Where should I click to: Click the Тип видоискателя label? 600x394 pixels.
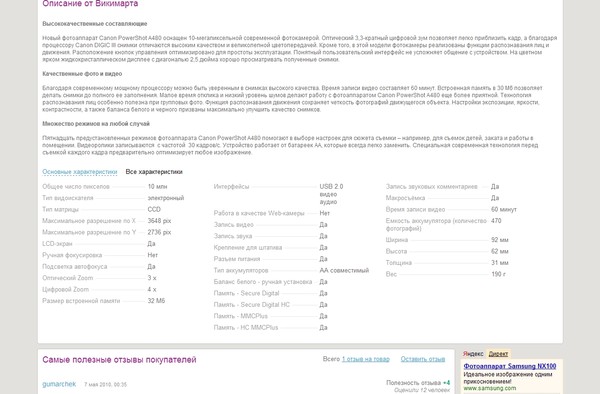(67, 198)
